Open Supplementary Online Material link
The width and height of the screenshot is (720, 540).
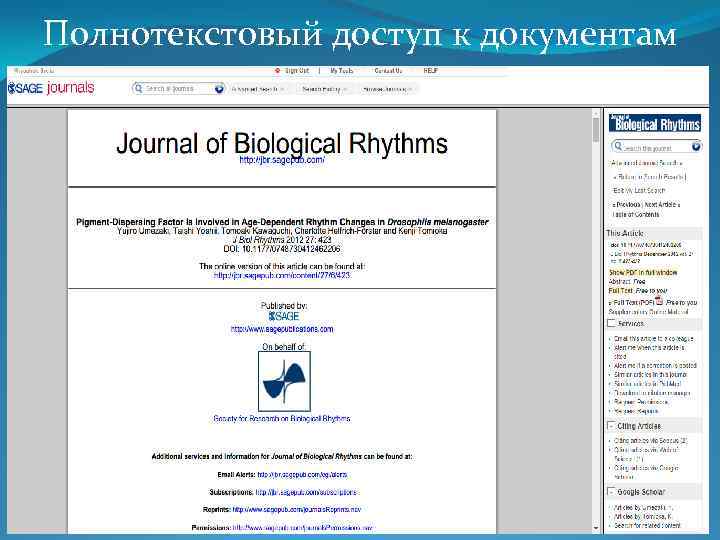click(648, 312)
